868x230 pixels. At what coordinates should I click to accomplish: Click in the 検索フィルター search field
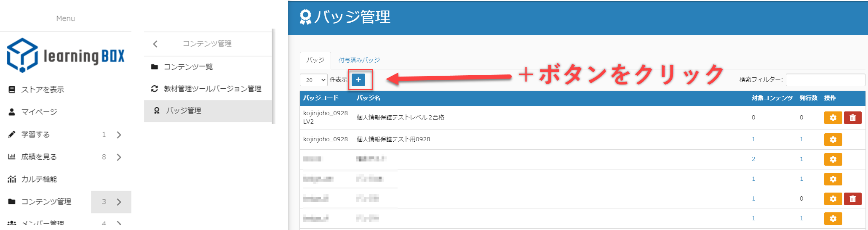(825, 79)
